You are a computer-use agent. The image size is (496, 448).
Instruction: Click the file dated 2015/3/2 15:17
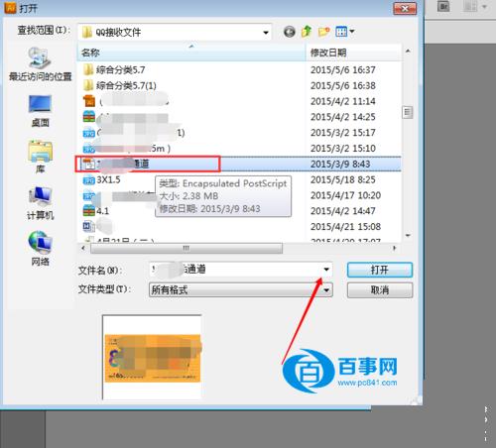(134, 133)
